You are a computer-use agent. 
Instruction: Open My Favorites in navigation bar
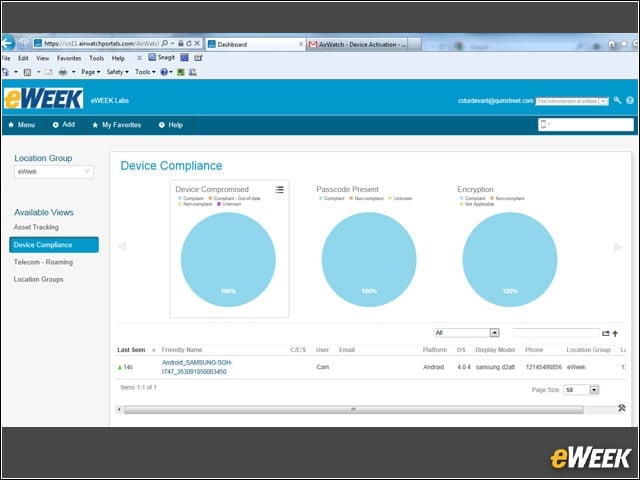(x=116, y=125)
